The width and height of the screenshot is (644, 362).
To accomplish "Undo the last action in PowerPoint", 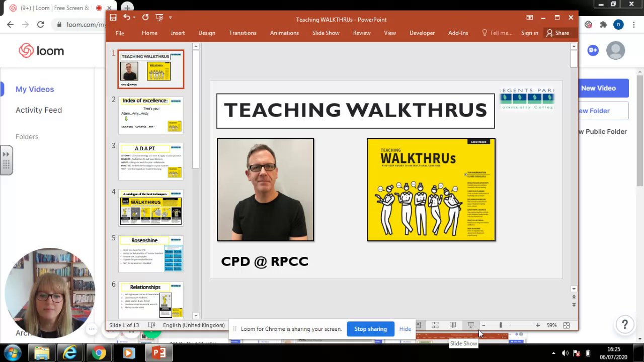I will click(x=126, y=18).
